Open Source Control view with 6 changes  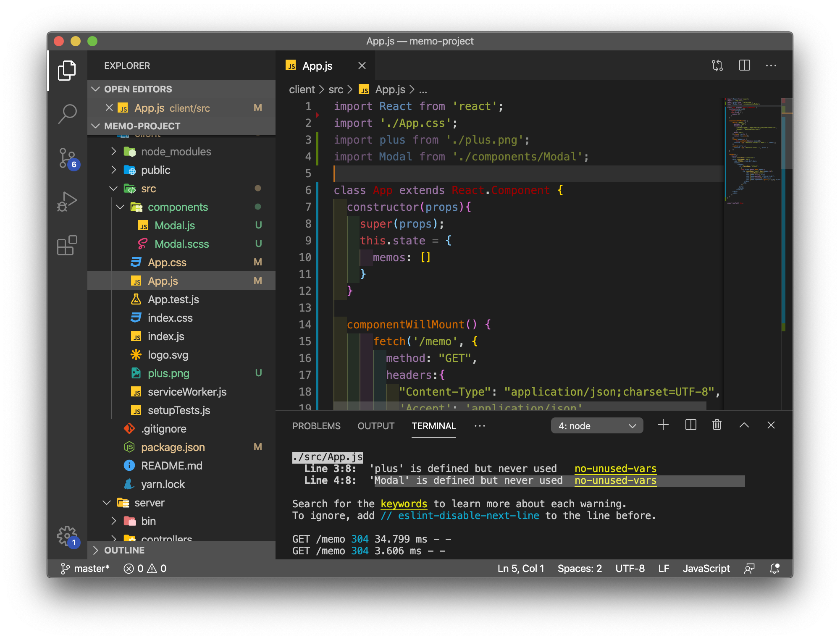pyautogui.click(x=67, y=158)
